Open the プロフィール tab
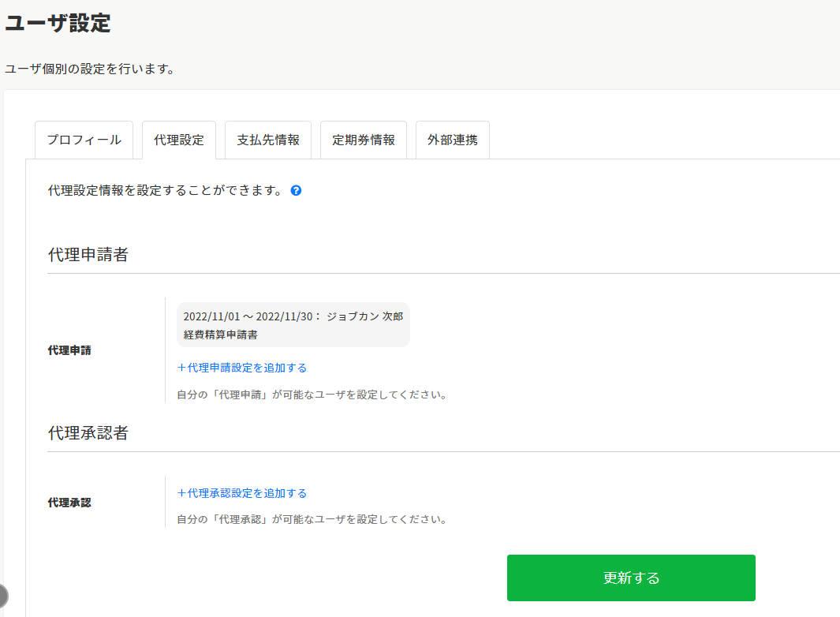 pyautogui.click(x=84, y=140)
